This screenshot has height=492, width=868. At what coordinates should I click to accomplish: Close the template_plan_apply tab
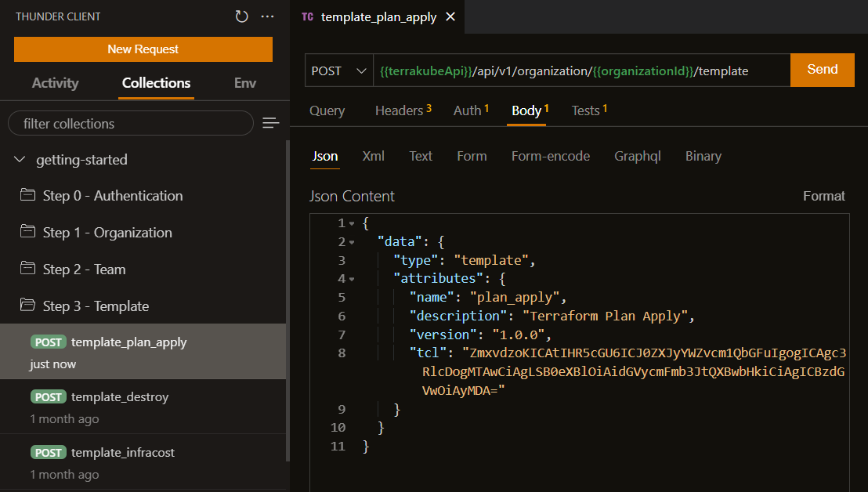click(x=450, y=16)
